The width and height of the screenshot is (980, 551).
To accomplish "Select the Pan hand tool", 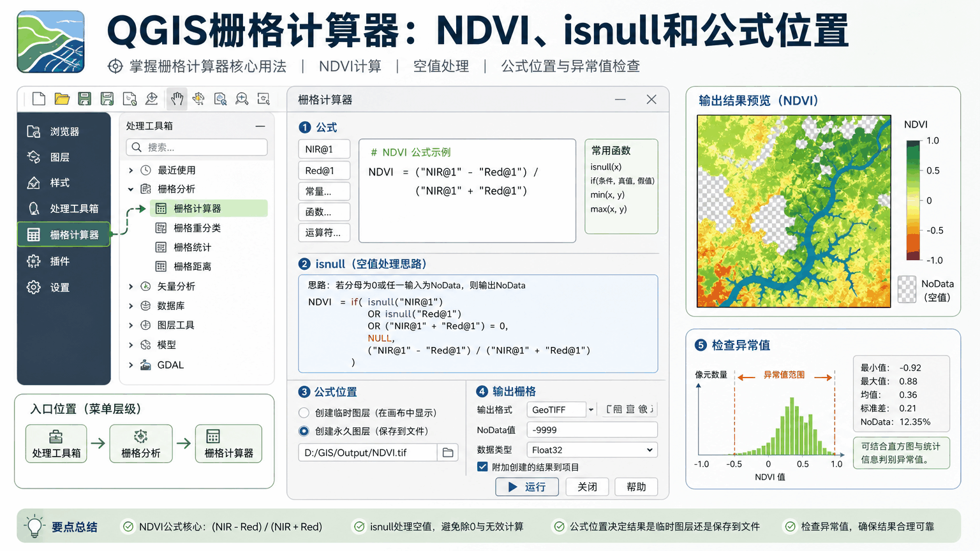I will coord(177,99).
